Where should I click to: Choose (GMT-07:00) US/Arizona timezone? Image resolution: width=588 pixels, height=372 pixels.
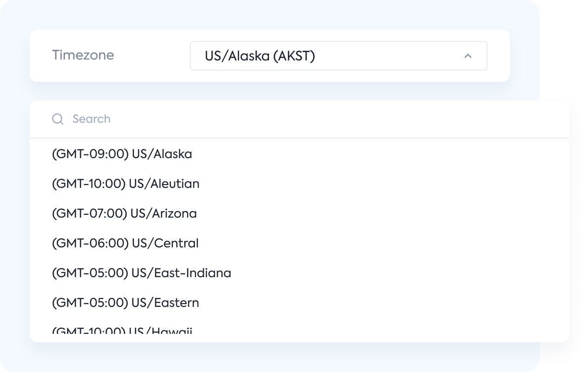[x=300, y=213]
